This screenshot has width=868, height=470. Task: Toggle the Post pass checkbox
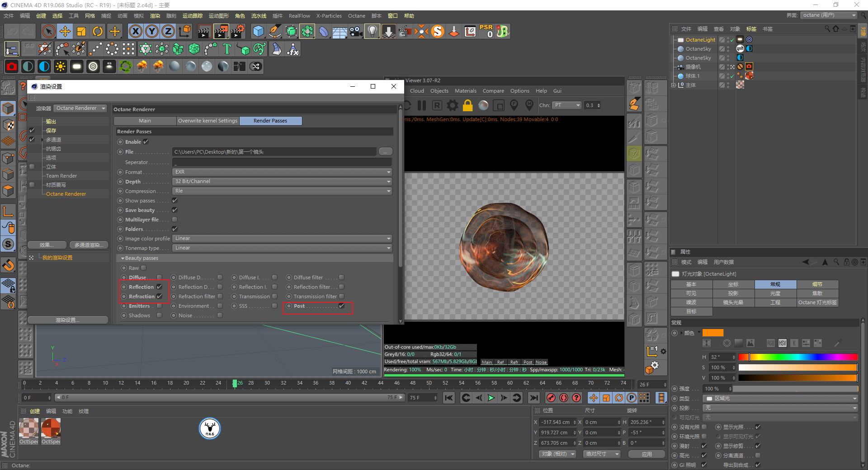341,306
